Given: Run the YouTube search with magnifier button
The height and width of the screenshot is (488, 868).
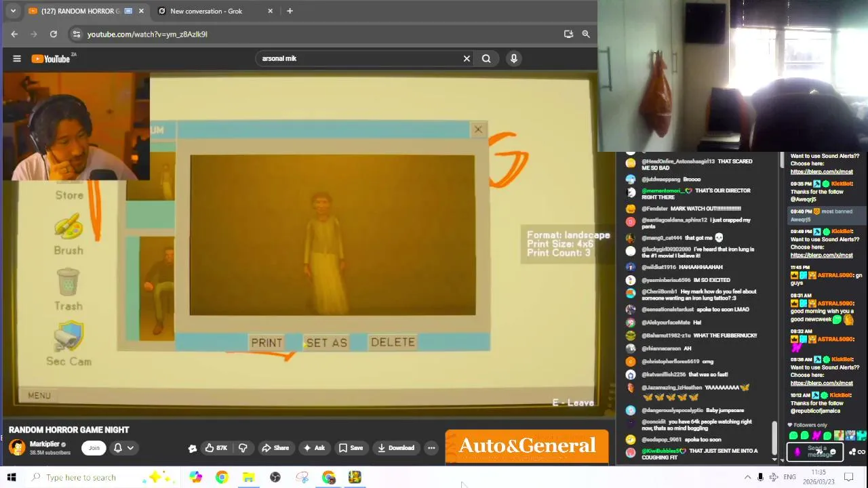Looking at the screenshot, I should (486, 58).
